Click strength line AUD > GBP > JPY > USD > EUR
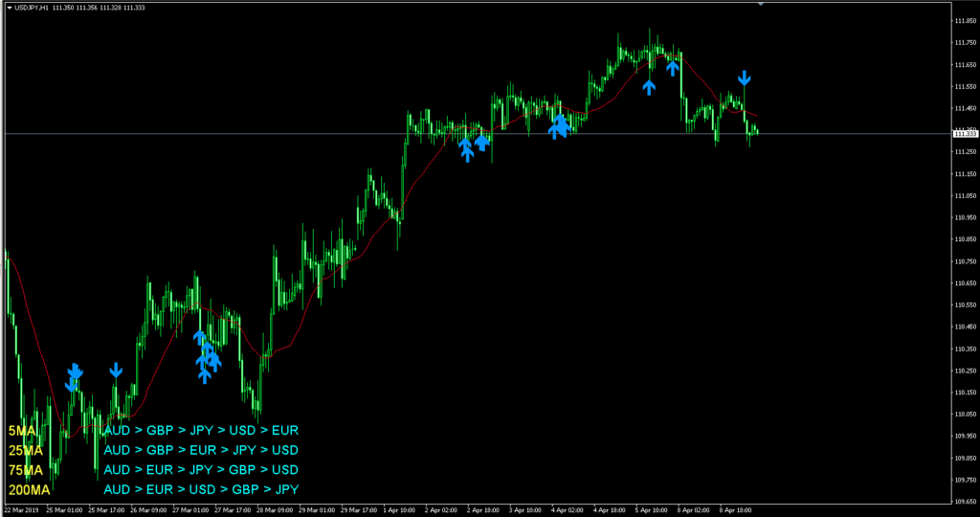Screen dimensions: 980x517 tap(201, 431)
